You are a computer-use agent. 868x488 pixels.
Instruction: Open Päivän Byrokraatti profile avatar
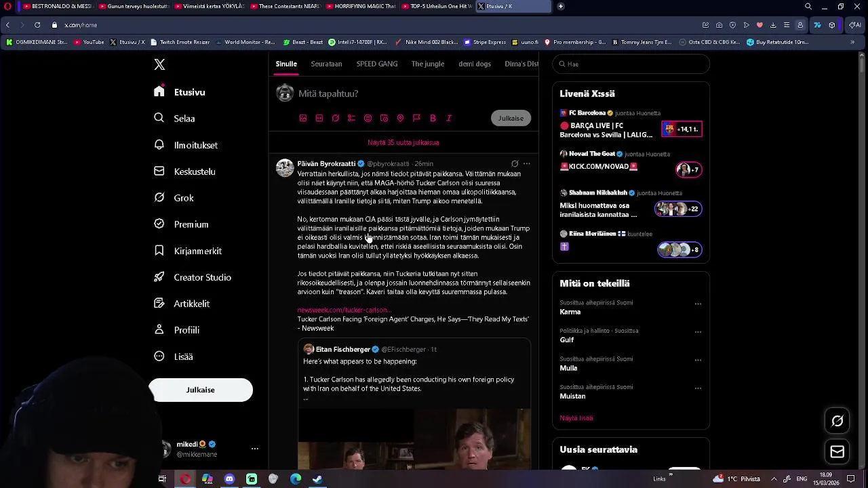point(285,167)
